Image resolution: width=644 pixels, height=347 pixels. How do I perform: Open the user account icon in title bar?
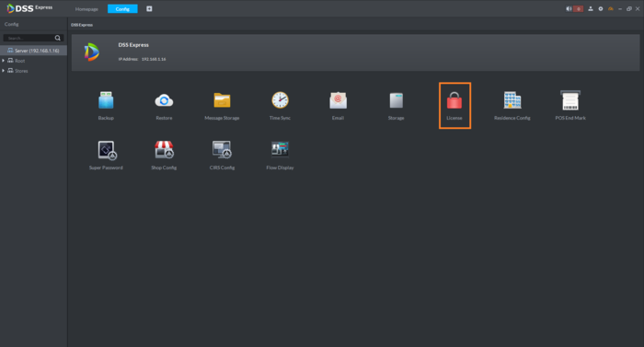pos(591,8)
